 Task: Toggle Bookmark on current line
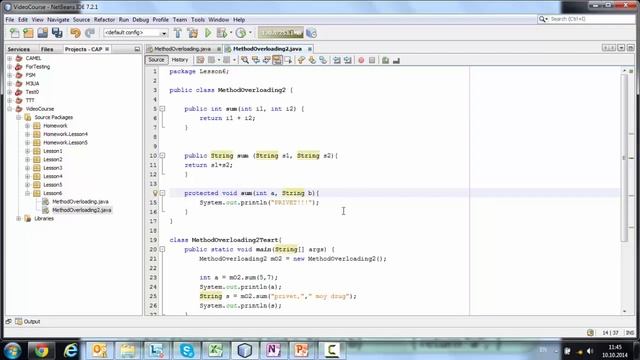[x=323, y=60]
